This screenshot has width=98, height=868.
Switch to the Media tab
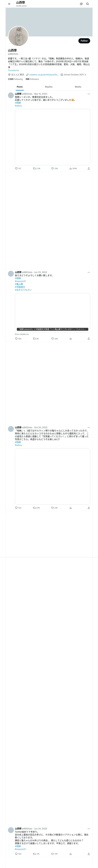click(x=78, y=87)
